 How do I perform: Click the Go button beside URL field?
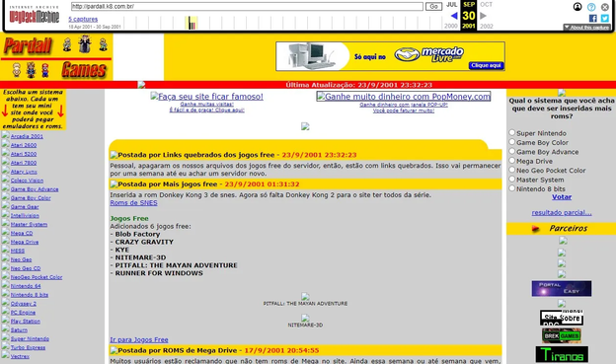pos(433,6)
